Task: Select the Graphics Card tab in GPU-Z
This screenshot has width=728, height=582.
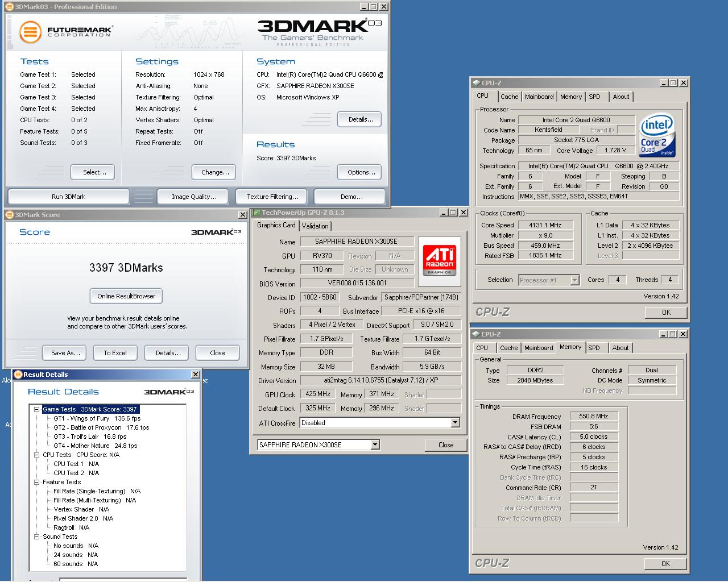Action: (276, 225)
